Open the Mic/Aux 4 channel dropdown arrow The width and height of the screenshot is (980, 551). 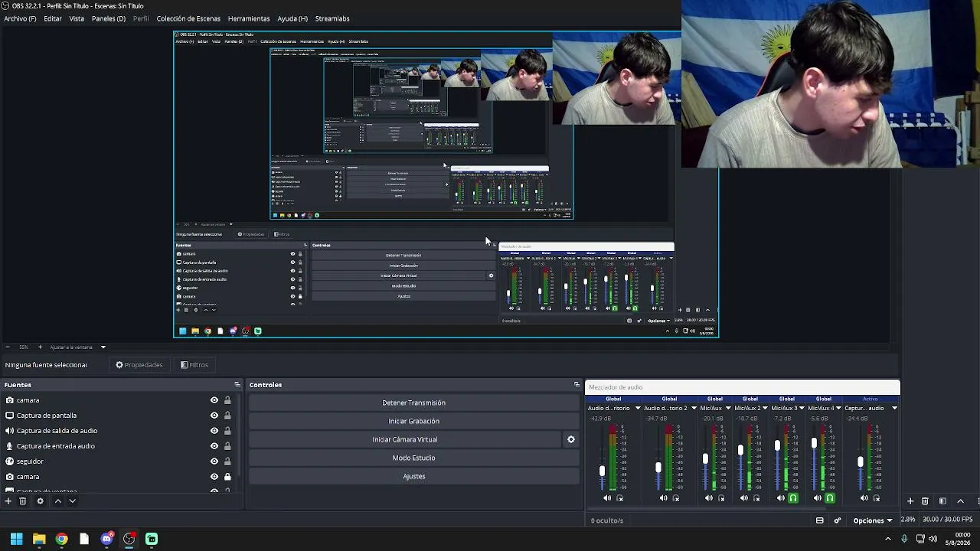coord(838,409)
